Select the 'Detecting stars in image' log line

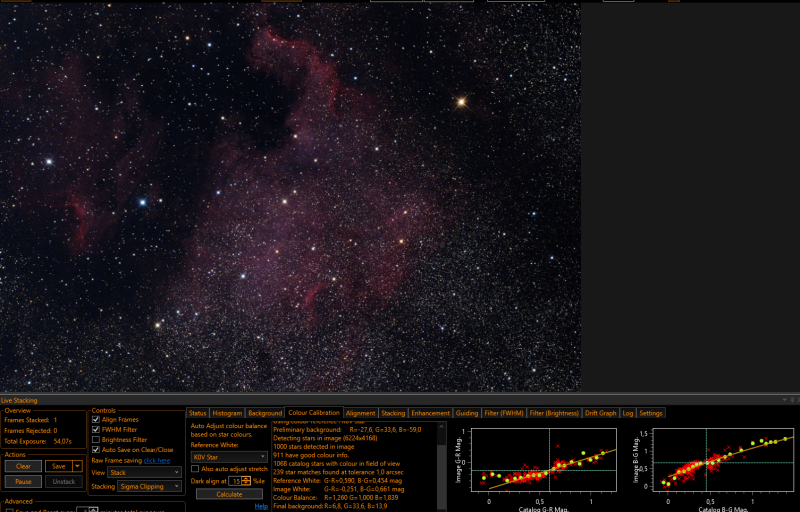(325, 438)
